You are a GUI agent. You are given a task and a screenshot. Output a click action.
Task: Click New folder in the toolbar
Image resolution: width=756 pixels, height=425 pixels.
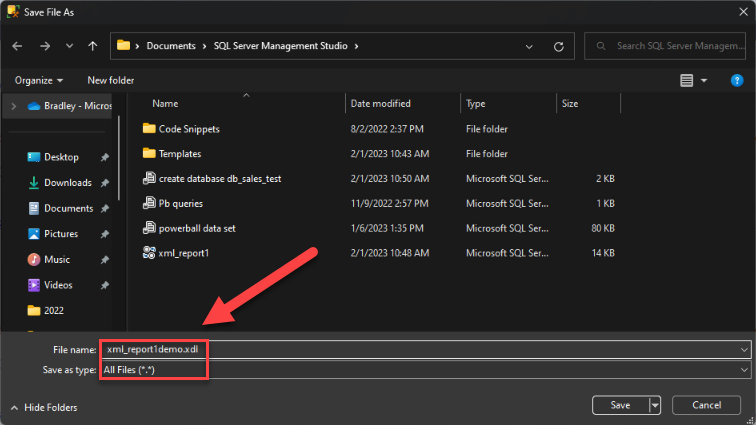(110, 81)
